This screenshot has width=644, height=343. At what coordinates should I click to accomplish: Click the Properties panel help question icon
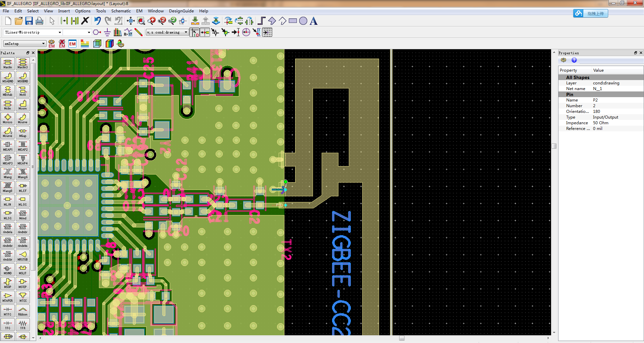coord(574,60)
